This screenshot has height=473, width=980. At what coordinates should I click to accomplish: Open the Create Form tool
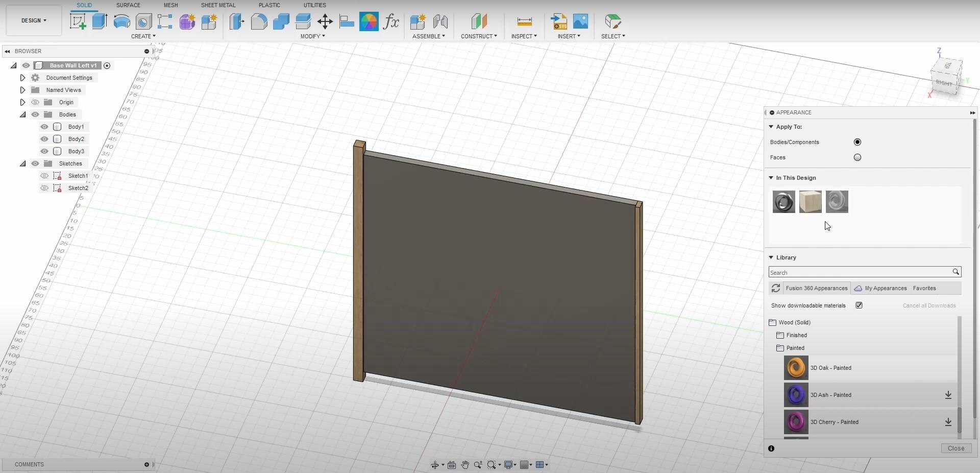point(187,21)
